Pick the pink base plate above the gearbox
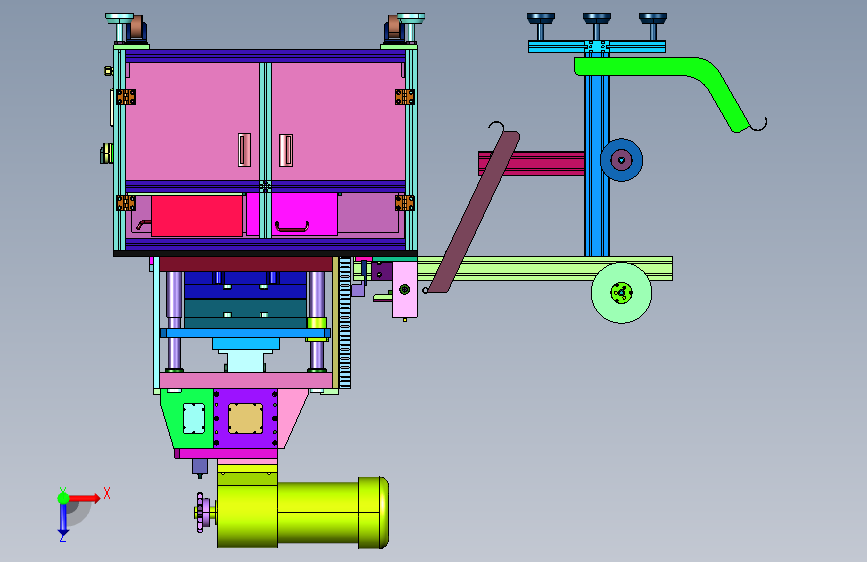Screen dimensions: 867x562 (246, 381)
